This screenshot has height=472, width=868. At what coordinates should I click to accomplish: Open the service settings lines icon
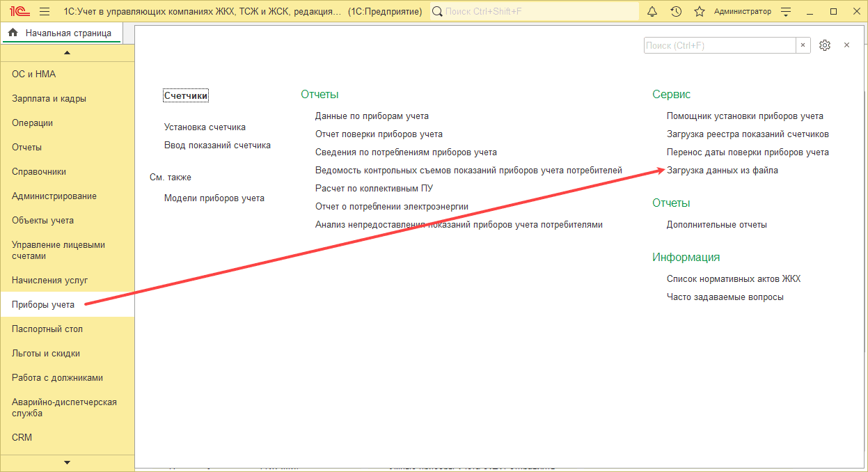[x=786, y=12]
